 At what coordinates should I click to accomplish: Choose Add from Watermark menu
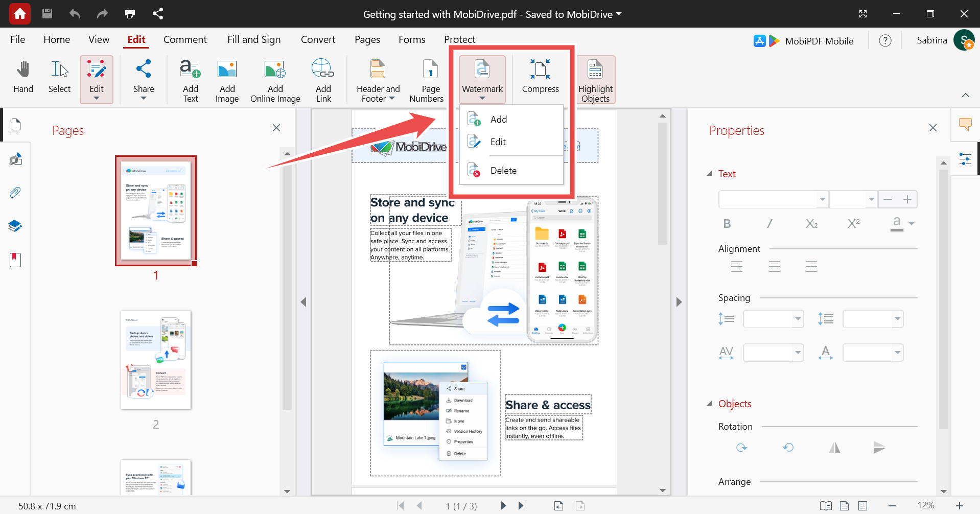[511, 119]
